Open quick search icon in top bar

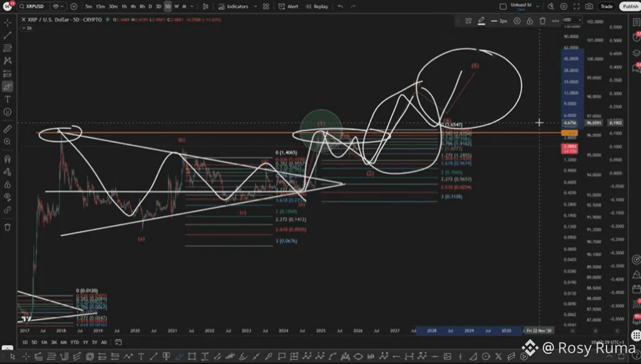pyautogui.click(x=551, y=6)
